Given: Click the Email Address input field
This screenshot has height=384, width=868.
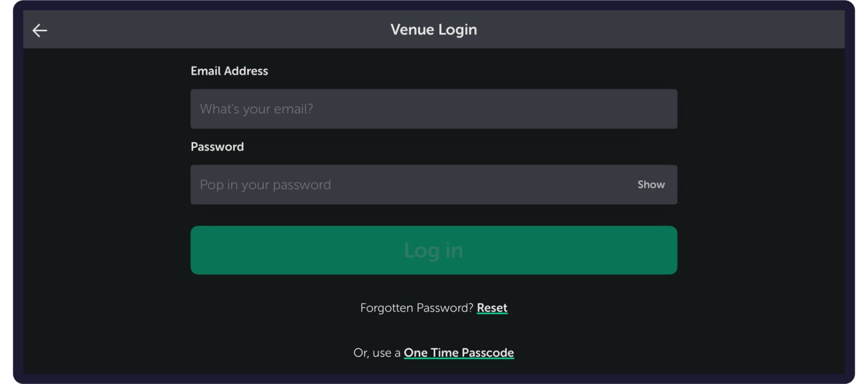Looking at the screenshot, I should click(x=434, y=109).
